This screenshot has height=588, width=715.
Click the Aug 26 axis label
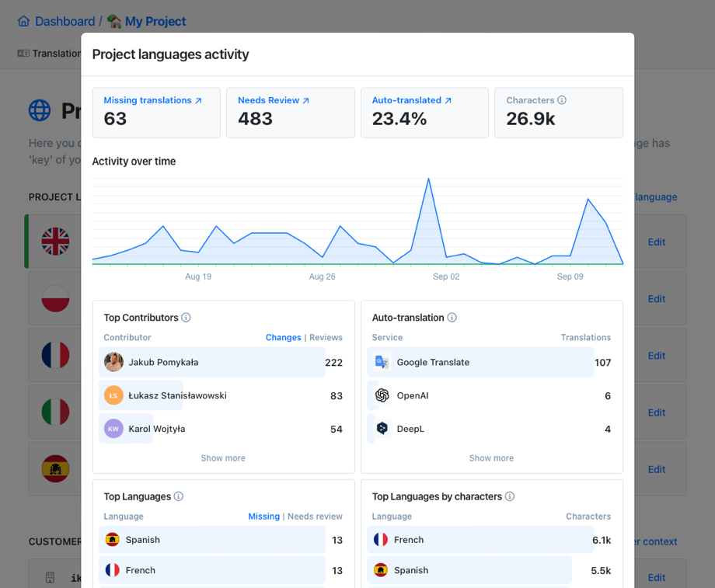tap(322, 277)
